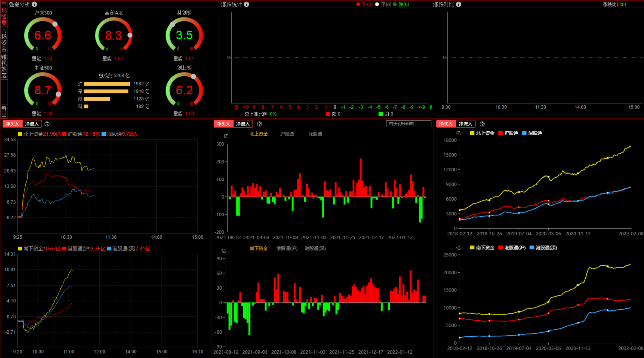The height and width of the screenshot is (358, 644).
Task: Select 净买入 in cumulative flow panel
Action: [446, 124]
